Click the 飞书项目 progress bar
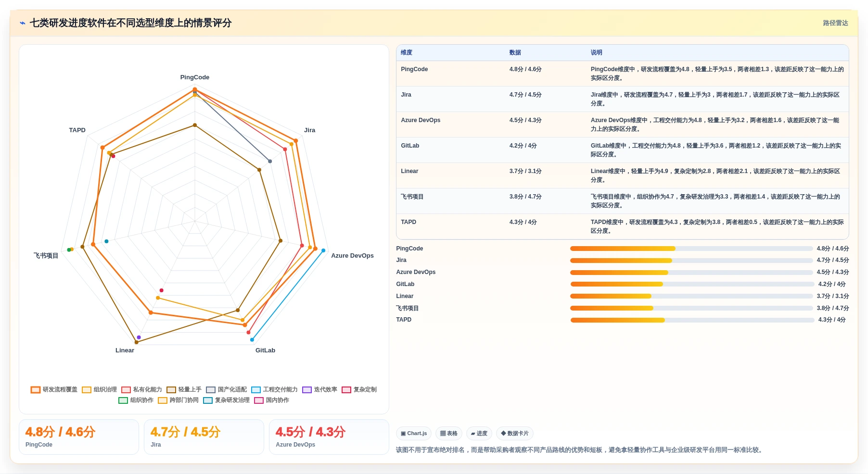 [x=691, y=308]
